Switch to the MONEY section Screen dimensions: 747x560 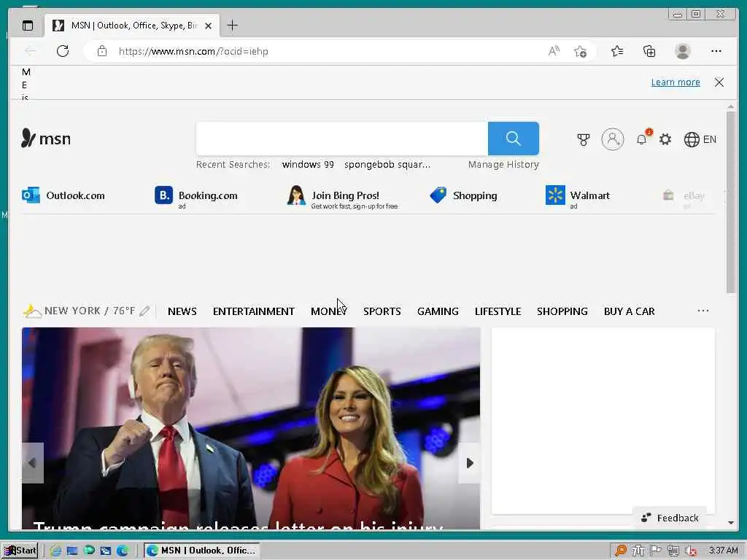click(329, 311)
